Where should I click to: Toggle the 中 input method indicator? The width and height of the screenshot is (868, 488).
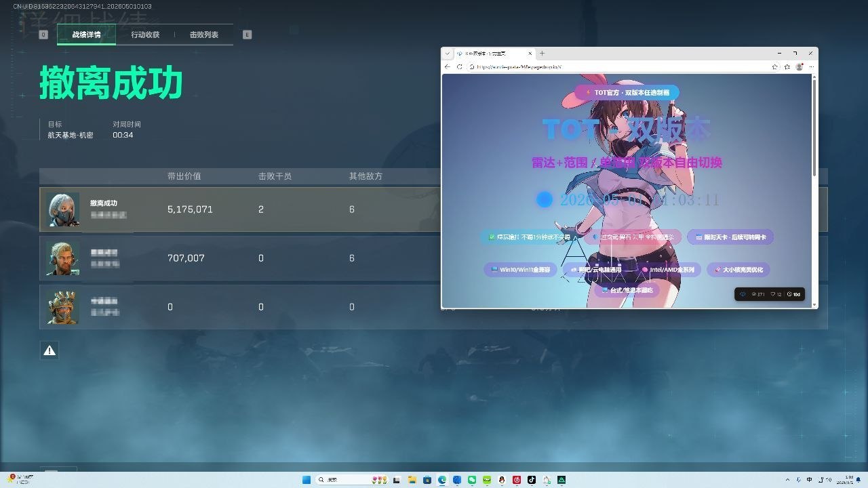point(810,480)
